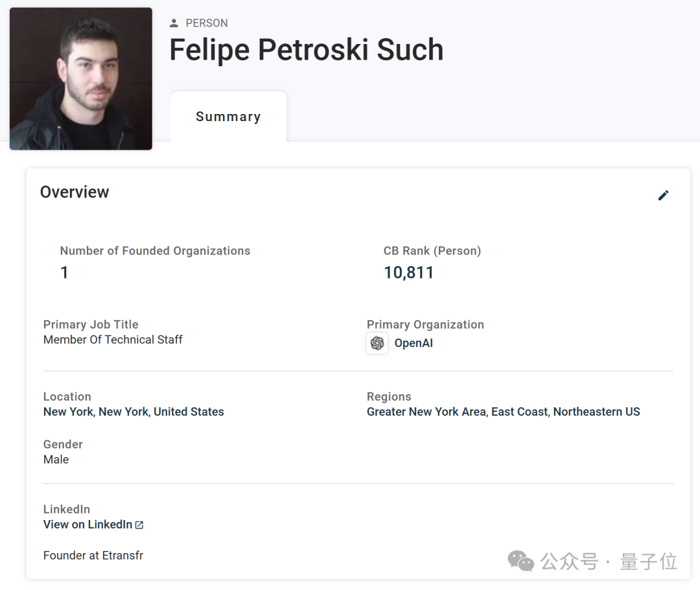The height and width of the screenshot is (590, 700).
Task: Click the person icon above the name
Action: [x=174, y=23]
